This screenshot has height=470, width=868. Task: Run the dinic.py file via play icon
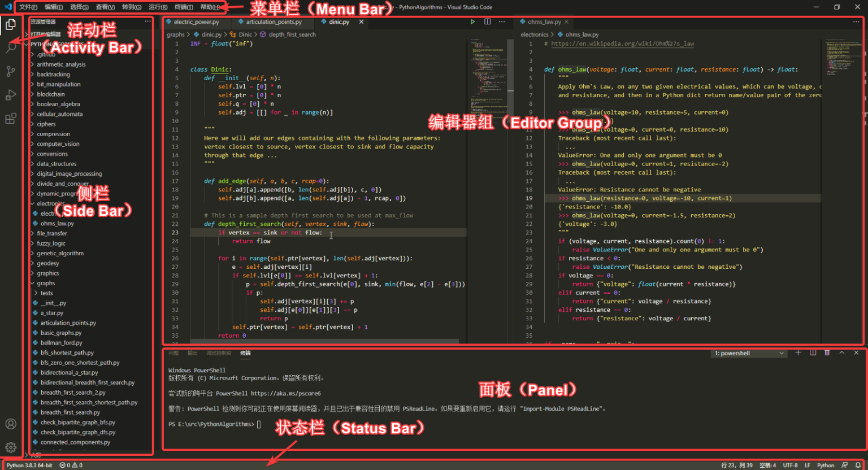pyautogui.click(x=472, y=21)
